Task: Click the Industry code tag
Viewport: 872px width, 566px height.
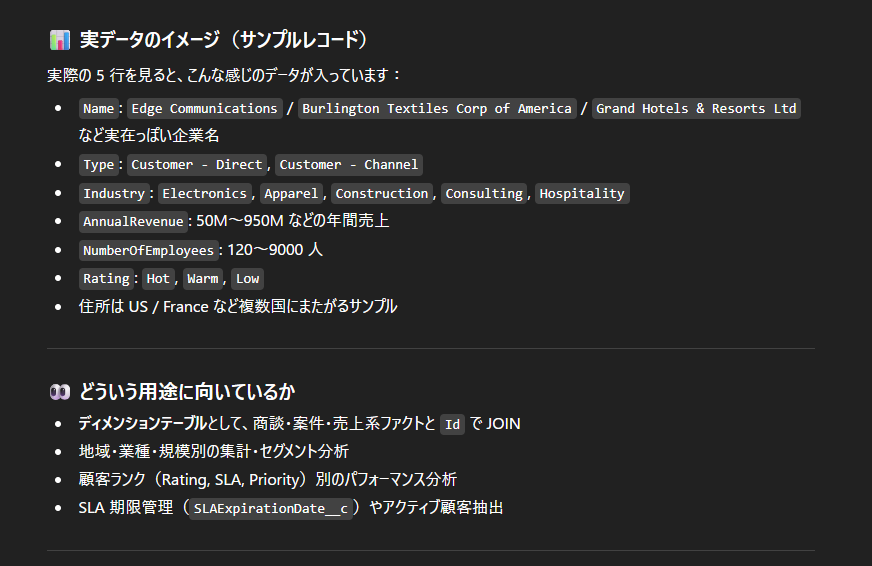Action: [114, 193]
